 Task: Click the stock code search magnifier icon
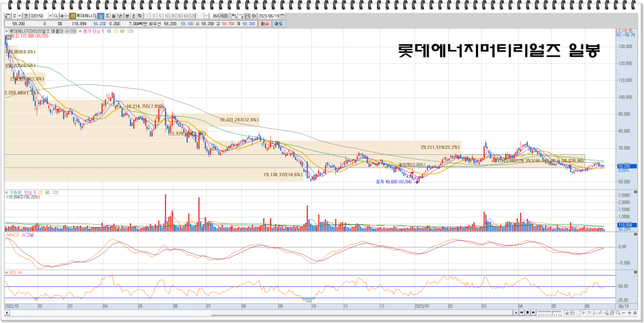tap(55, 15)
